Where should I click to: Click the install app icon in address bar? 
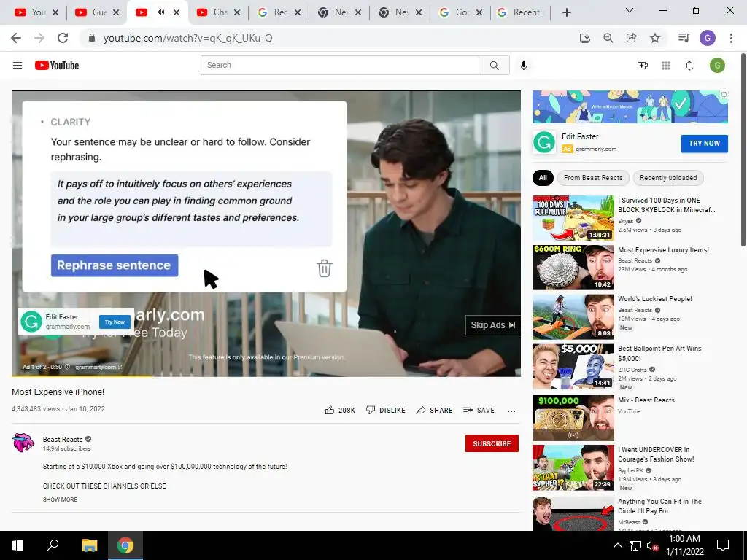(x=584, y=38)
